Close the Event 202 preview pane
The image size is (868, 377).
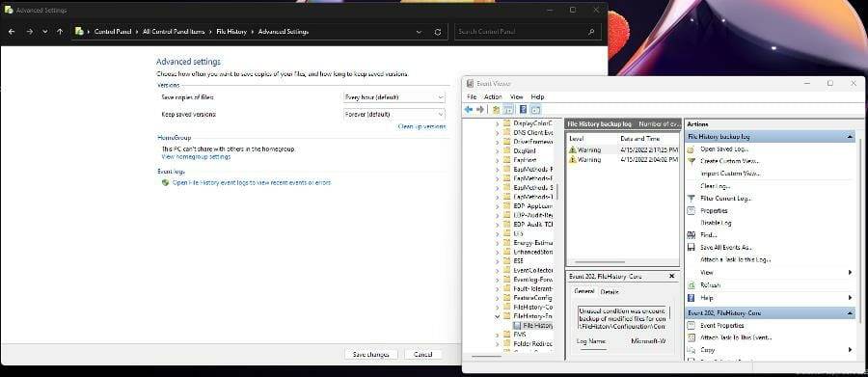[672, 276]
